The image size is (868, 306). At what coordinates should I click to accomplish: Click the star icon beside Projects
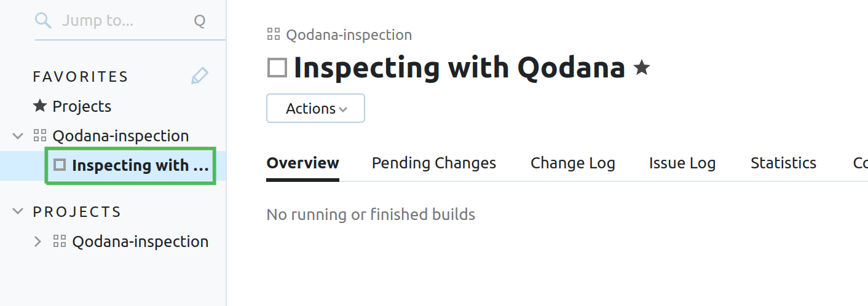[x=40, y=106]
